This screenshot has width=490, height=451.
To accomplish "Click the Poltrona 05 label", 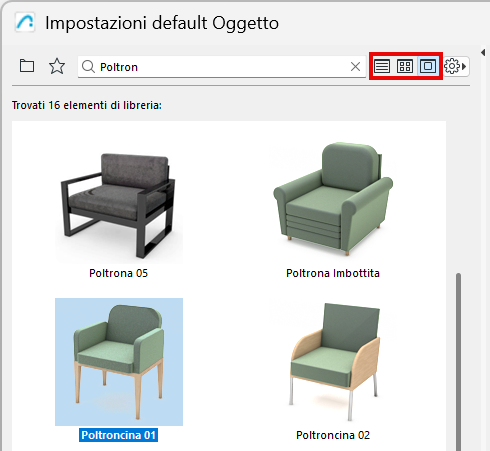I will 118,273.
